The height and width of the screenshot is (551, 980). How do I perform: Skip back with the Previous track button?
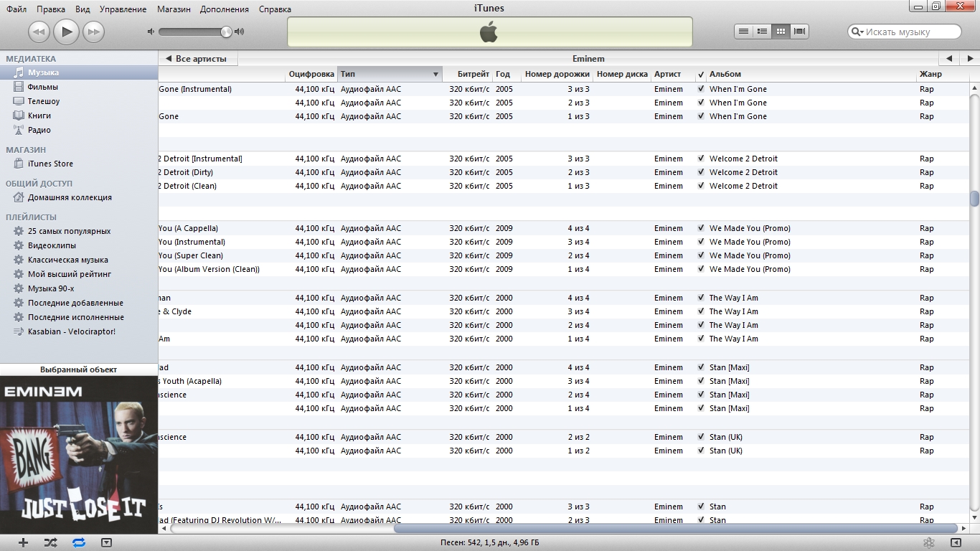tap(39, 32)
